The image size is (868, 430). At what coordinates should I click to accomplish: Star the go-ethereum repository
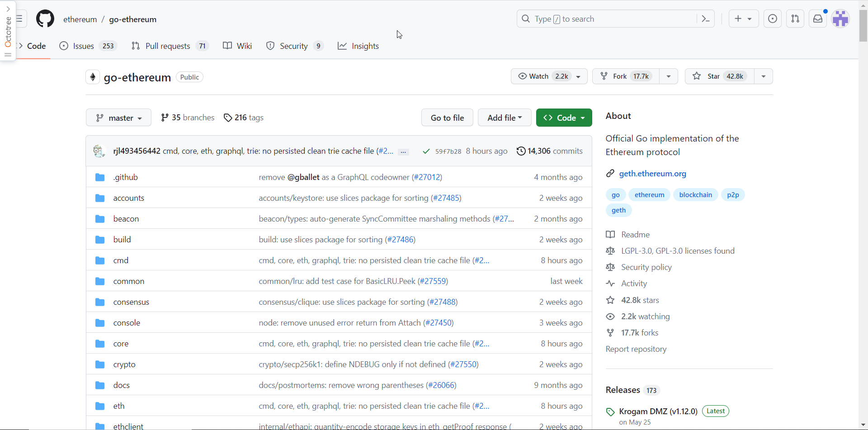719,76
